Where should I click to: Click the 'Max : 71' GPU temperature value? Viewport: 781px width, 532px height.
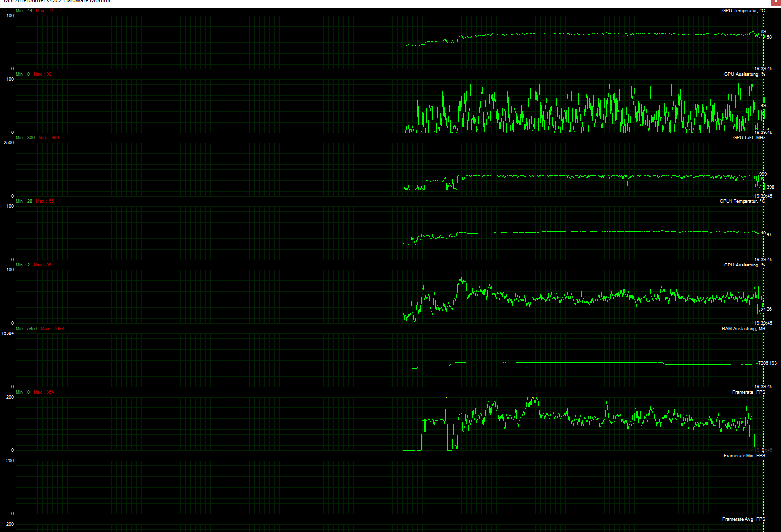click(45, 11)
